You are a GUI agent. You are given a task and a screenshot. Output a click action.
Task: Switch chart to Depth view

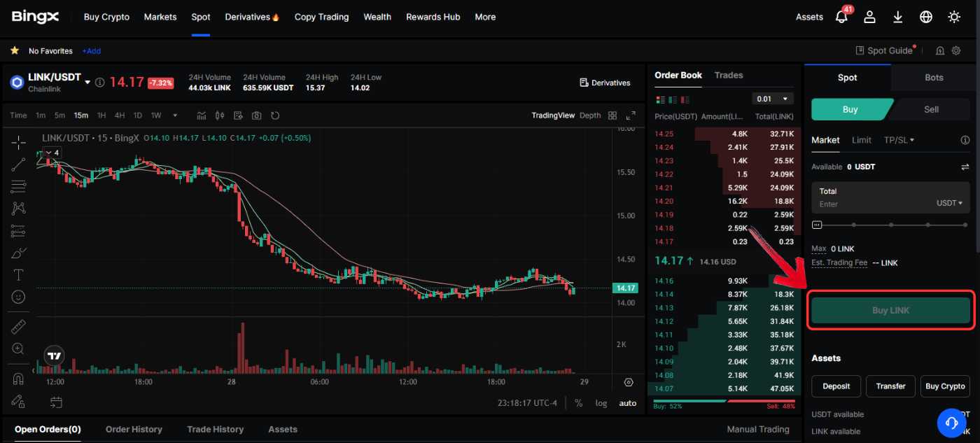590,115
